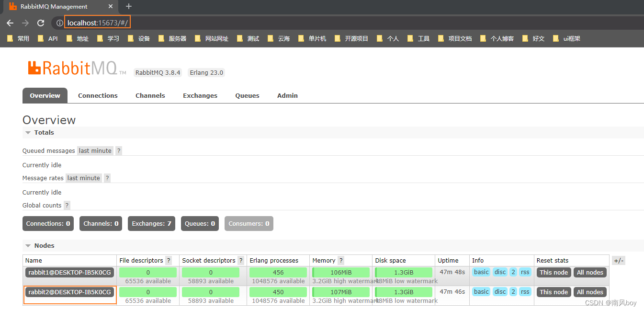644x311 pixels.
Task: Change Message rates last minute range
Action: click(84, 178)
